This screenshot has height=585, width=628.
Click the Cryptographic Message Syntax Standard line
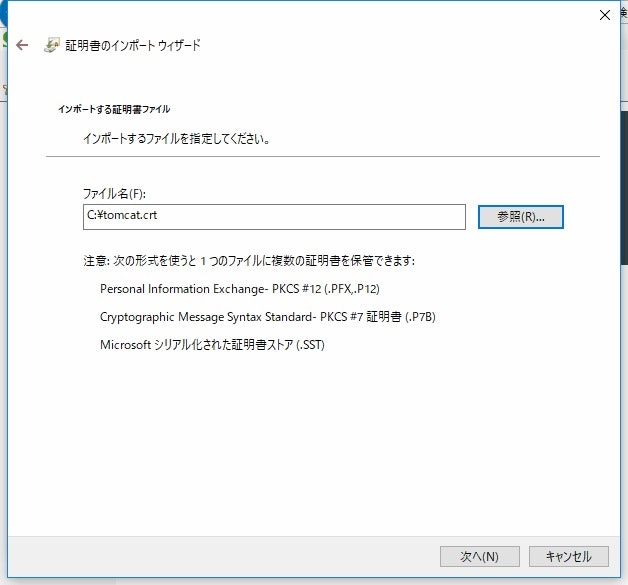pos(268,317)
